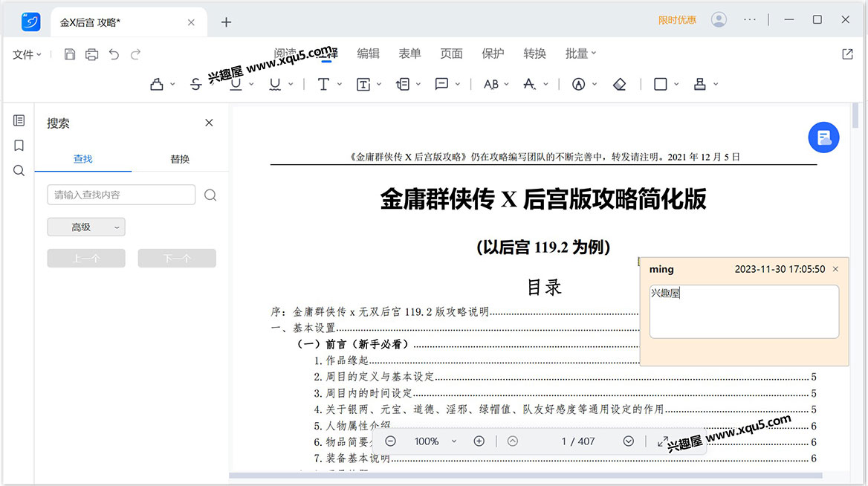Choose the typewriter text tool
This screenshot has width=868, height=486.
point(323,84)
